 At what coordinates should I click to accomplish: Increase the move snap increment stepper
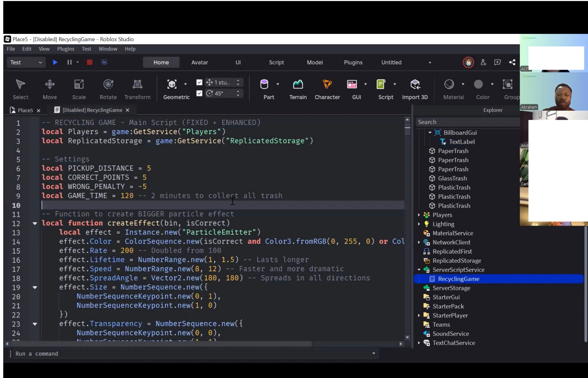pyautogui.click(x=238, y=80)
